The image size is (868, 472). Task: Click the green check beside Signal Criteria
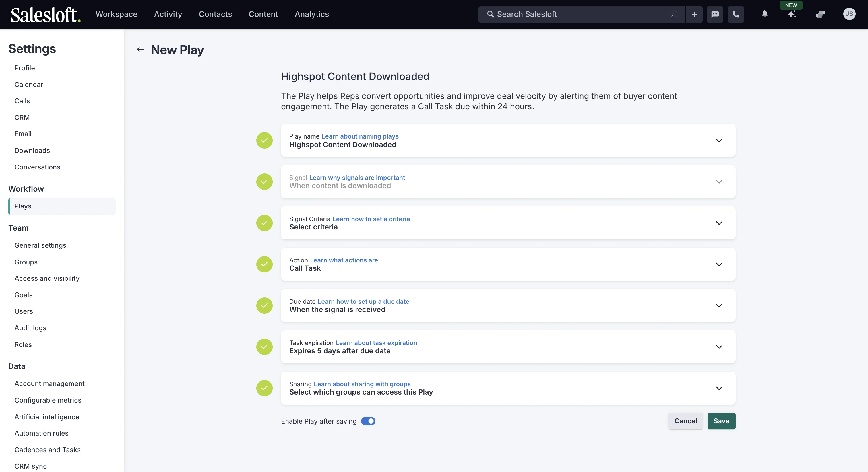pyautogui.click(x=265, y=223)
